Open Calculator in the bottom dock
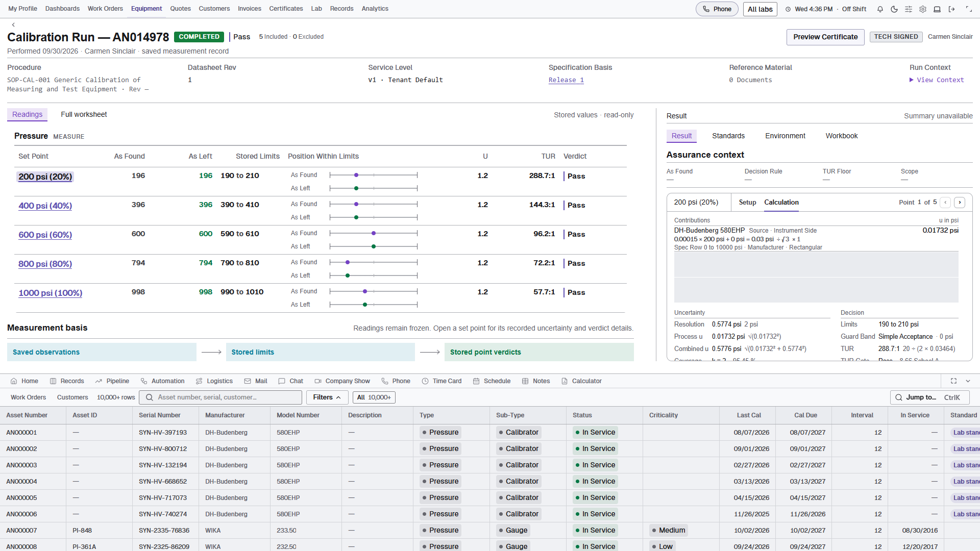Screen dimensions: 980x551 pyautogui.click(x=581, y=381)
